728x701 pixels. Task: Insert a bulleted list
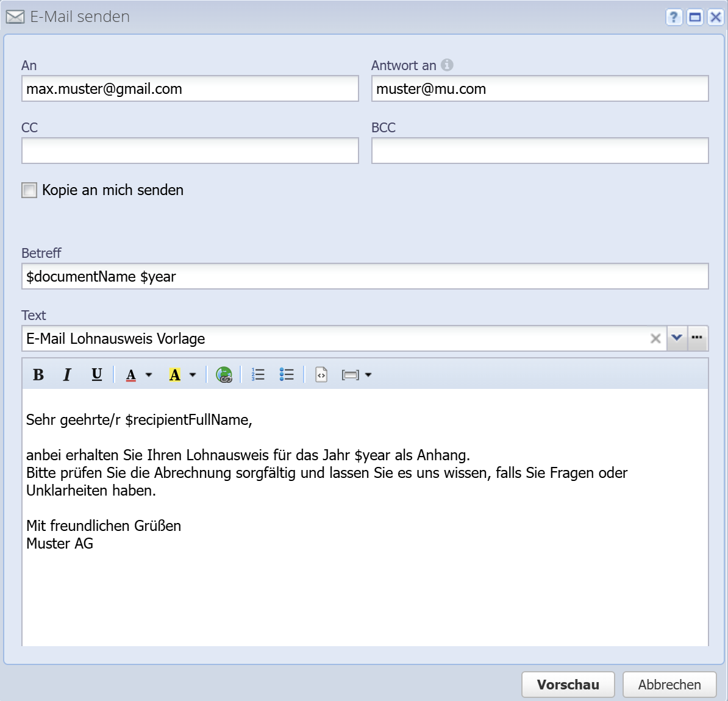(287, 375)
